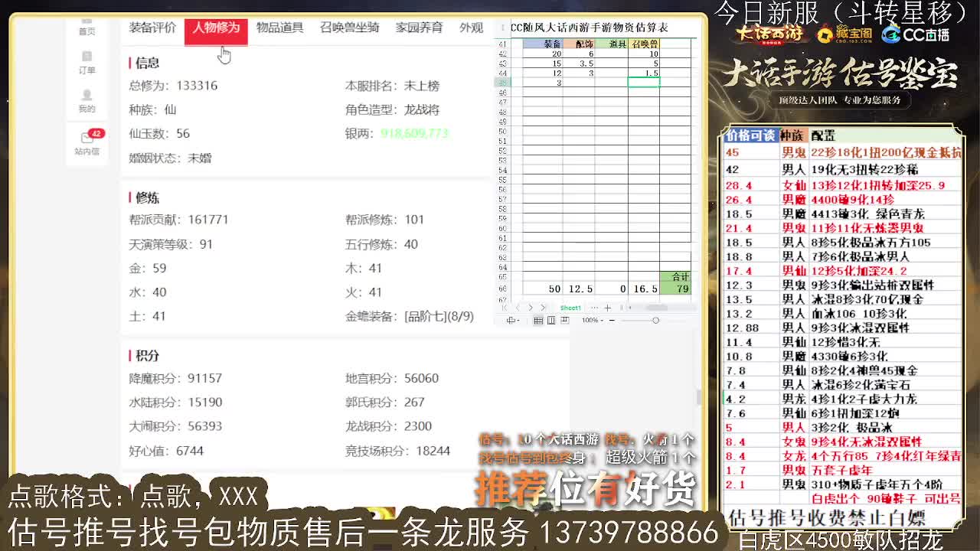Click the 配饰 sum cell showing 12.5
This screenshot has height=551, width=980.
tap(580, 289)
